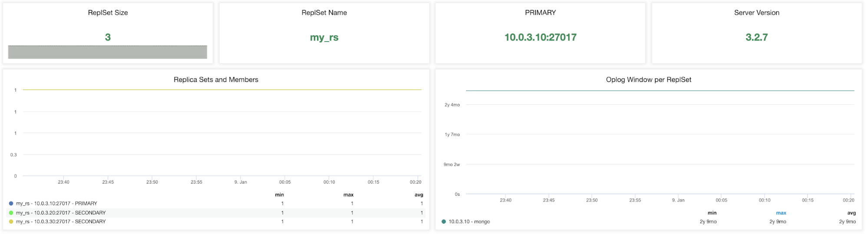Open the ReplSet Name panel title menu
Image resolution: width=868 pixels, height=234 pixels.
pyautogui.click(x=324, y=13)
